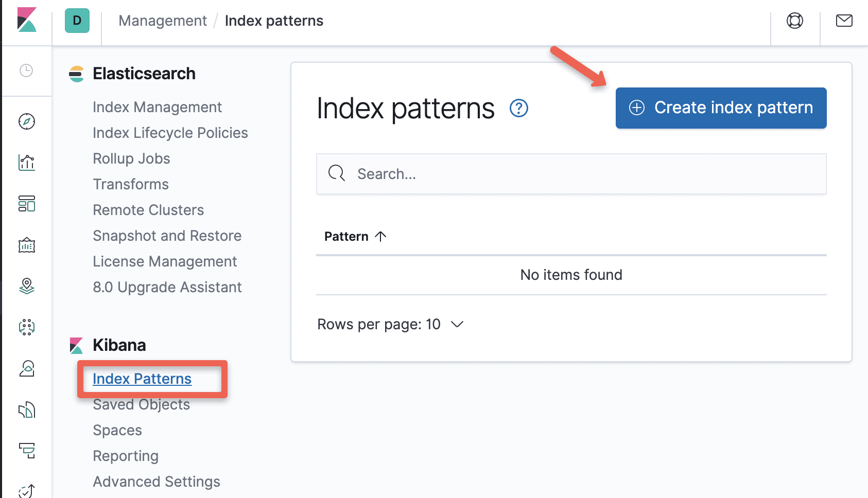
Task: Open Discover compass icon in sidebar
Action: [27, 121]
